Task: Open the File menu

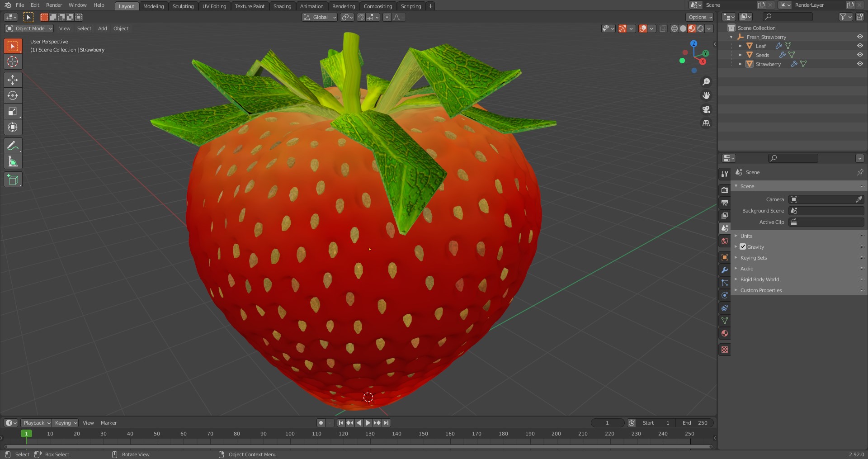Action: click(x=20, y=5)
